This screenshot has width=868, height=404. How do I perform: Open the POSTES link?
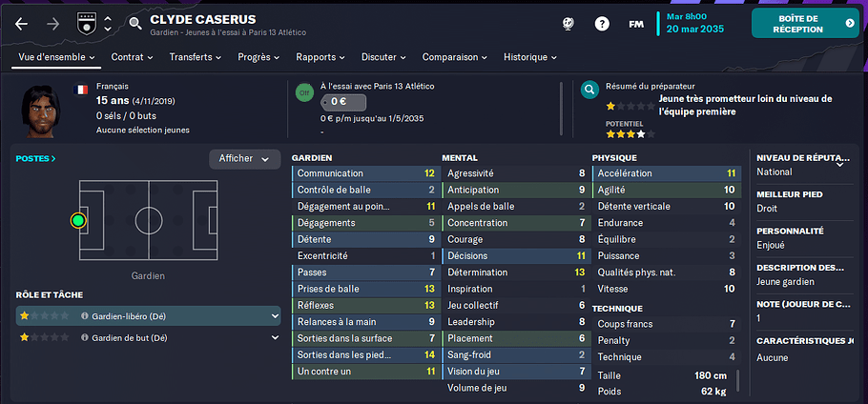point(36,158)
